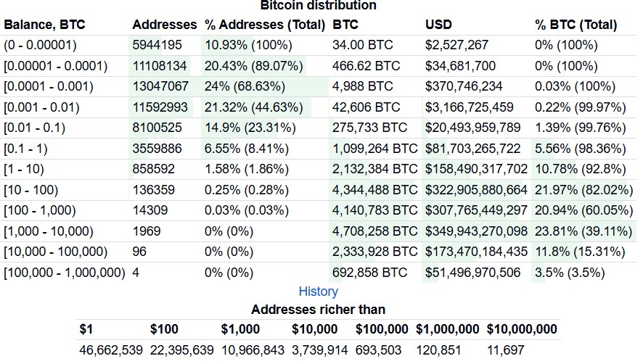Click the 46,662,539 addresses value
643x364 pixels.
pos(110,350)
